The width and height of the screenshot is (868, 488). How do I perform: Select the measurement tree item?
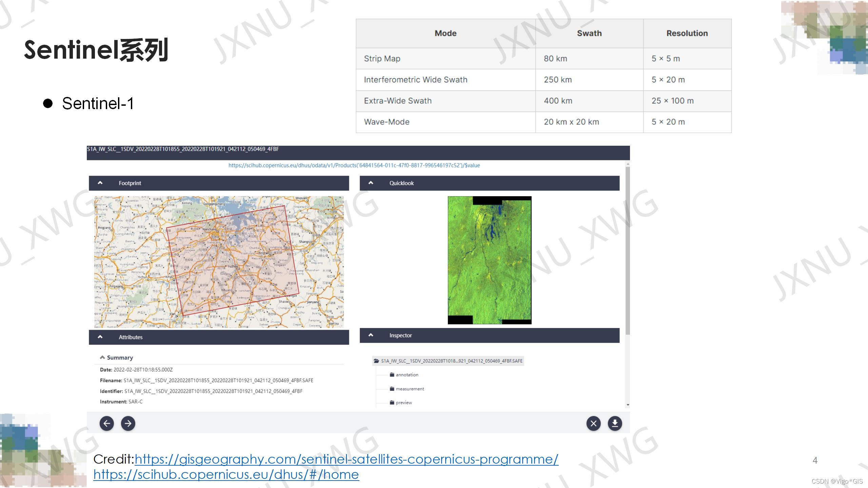410,389
